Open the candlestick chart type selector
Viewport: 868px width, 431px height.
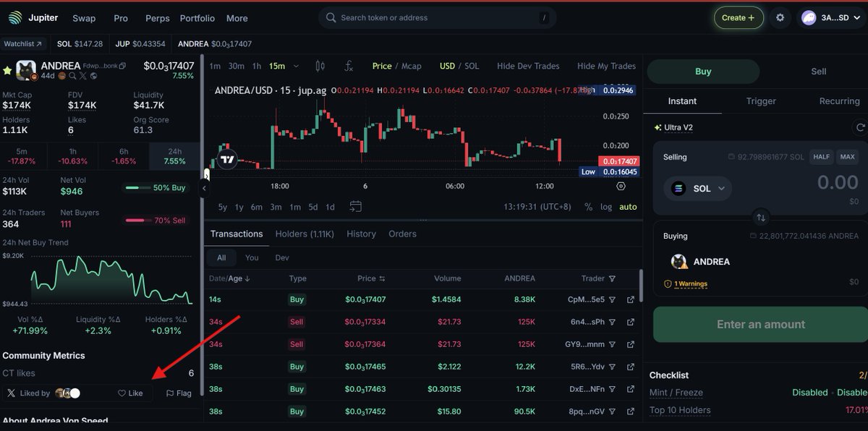(x=320, y=66)
